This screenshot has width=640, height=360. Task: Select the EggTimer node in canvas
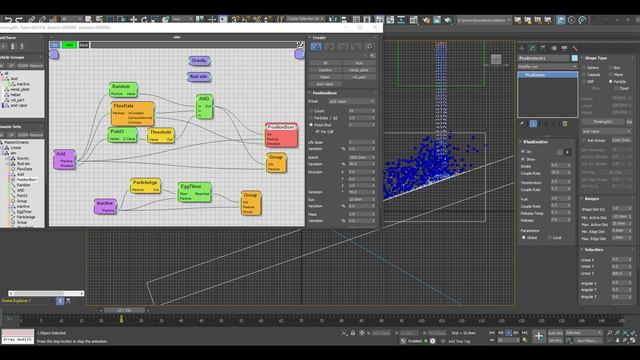(x=195, y=192)
